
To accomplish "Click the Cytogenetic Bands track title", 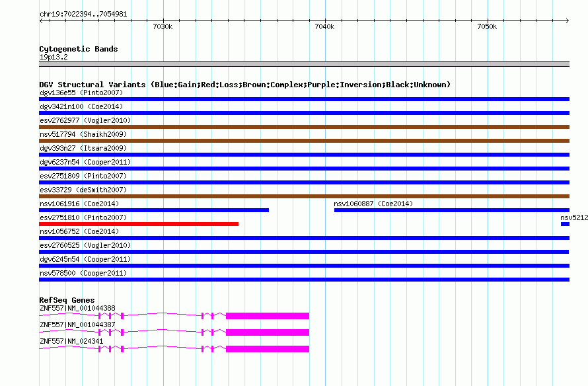I will [79, 49].
